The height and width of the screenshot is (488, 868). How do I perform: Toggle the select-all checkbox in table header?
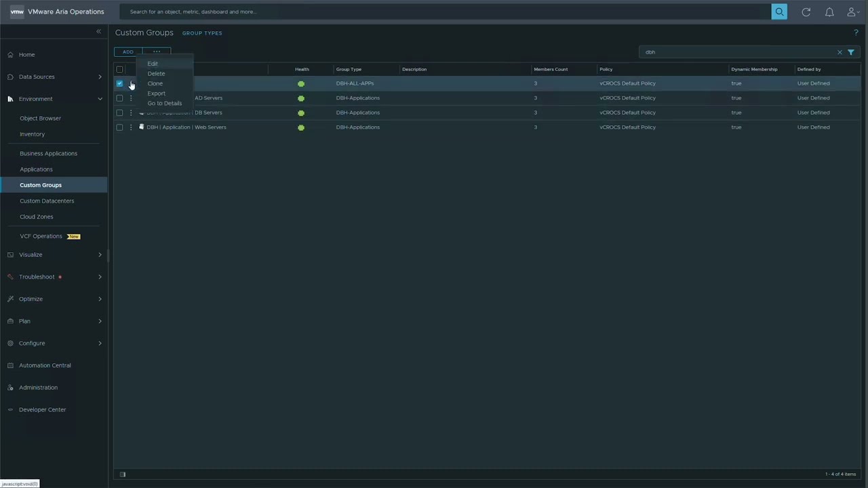pyautogui.click(x=119, y=69)
